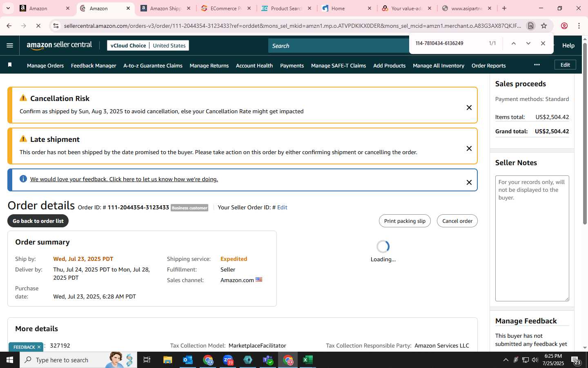
Task: Click the Seller Central Search field
Action: point(339,46)
